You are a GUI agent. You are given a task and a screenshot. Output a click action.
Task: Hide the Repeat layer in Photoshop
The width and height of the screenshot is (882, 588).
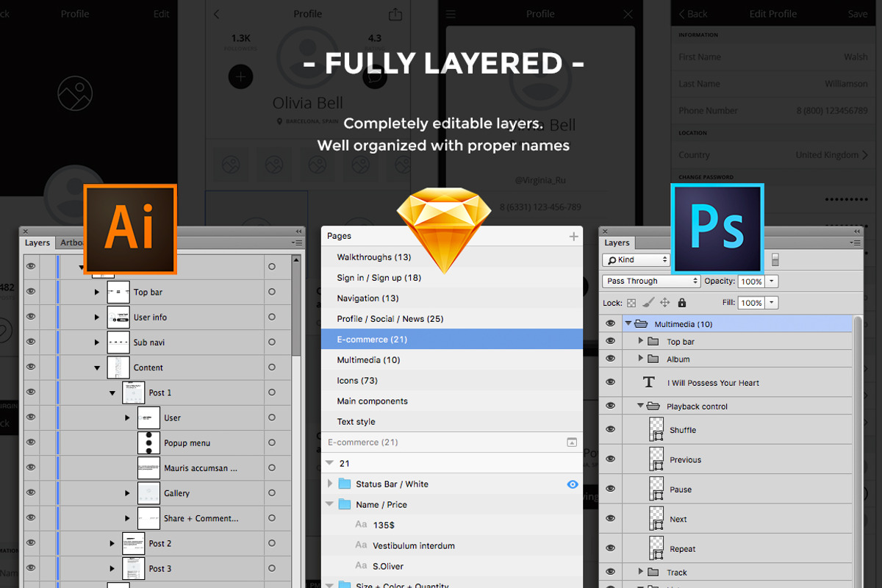(610, 548)
